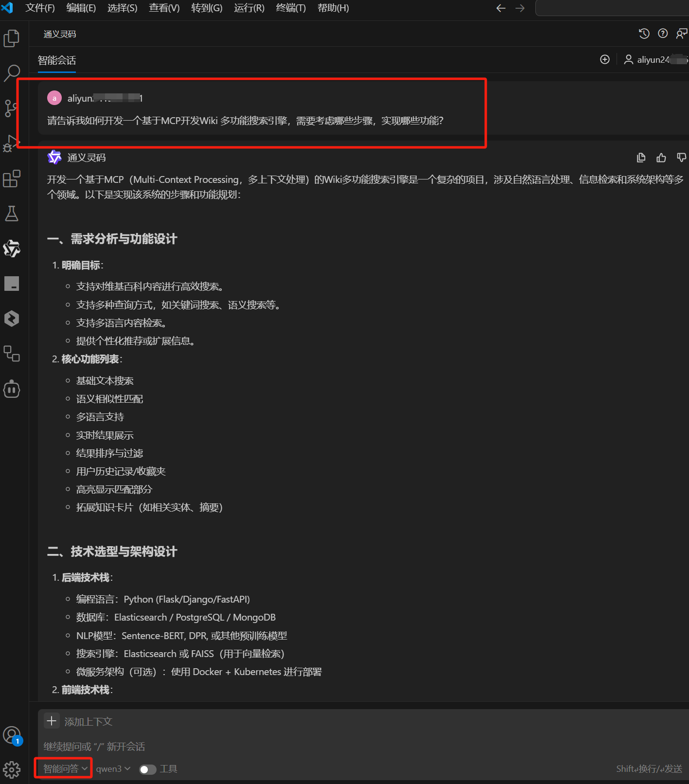Click the 通义灵码 panel title

tap(60, 34)
